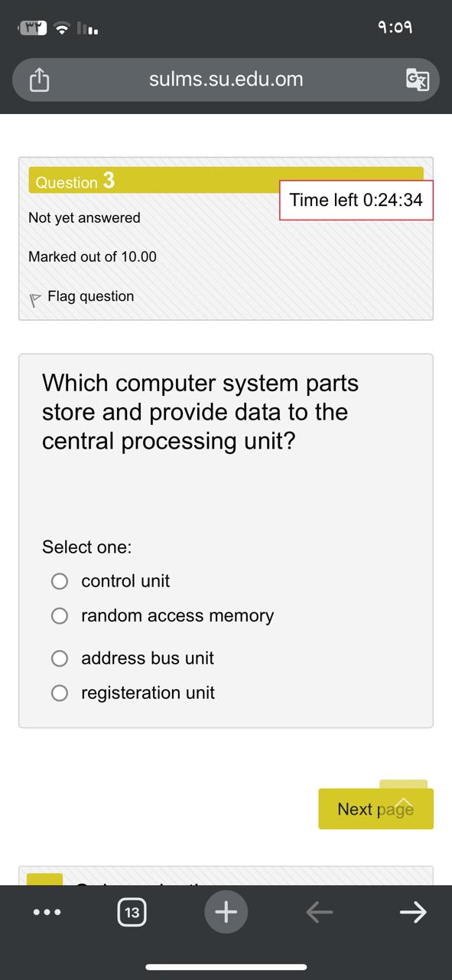Choose 'random access memory' as your answer
This screenshot has height=980, width=452.
coord(60,616)
